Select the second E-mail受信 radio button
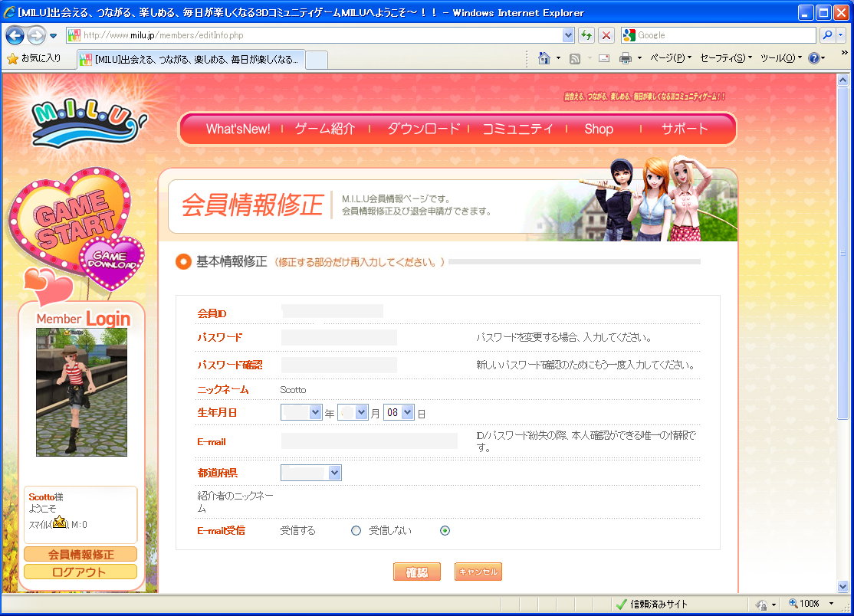 pyautogui.click(x=445, y=530)
